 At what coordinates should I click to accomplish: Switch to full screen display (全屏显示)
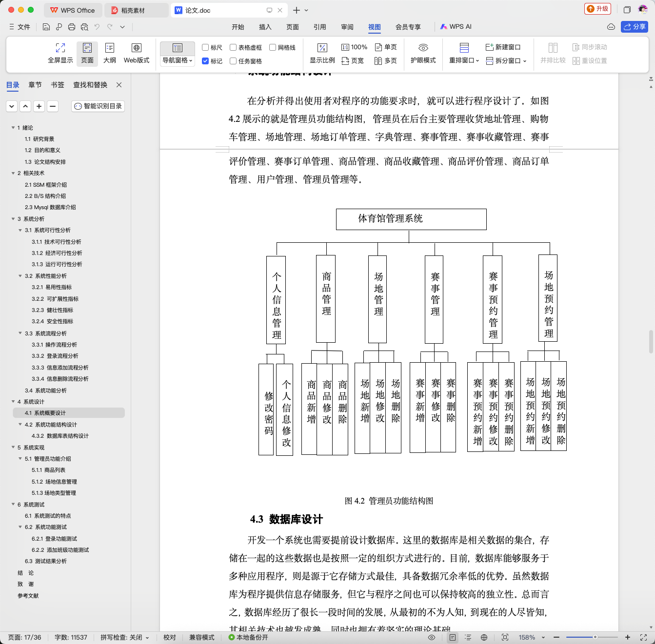point(60,53)
